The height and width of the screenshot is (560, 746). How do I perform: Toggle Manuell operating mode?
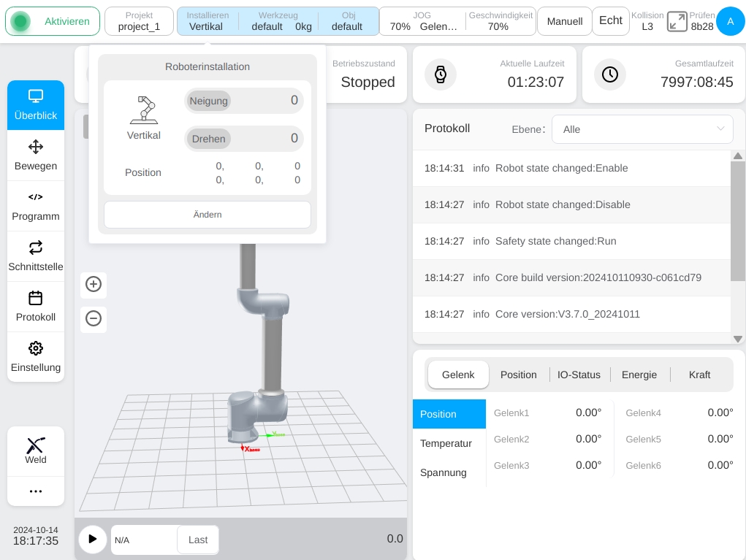point(564,21)
